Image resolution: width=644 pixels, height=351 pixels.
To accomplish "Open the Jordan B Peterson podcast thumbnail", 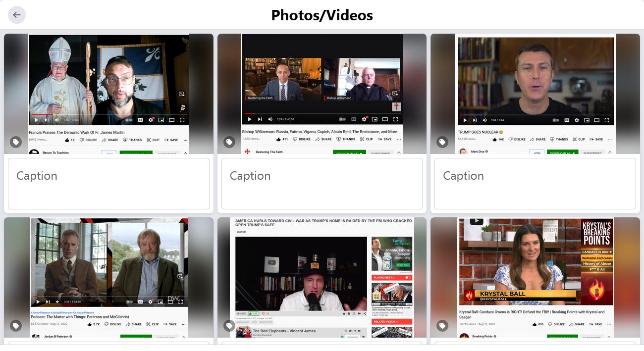I will click(109, 278).
